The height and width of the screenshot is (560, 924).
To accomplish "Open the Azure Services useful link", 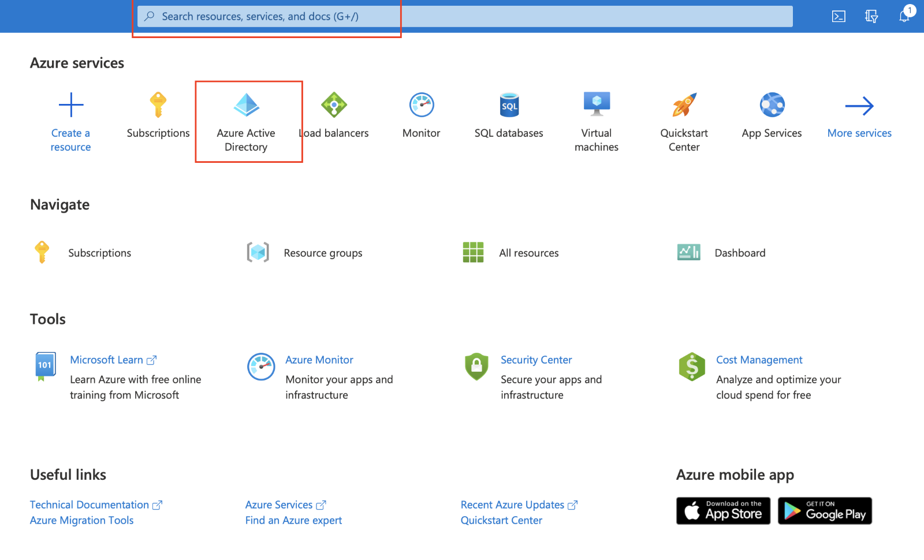I will coord(286,505).
